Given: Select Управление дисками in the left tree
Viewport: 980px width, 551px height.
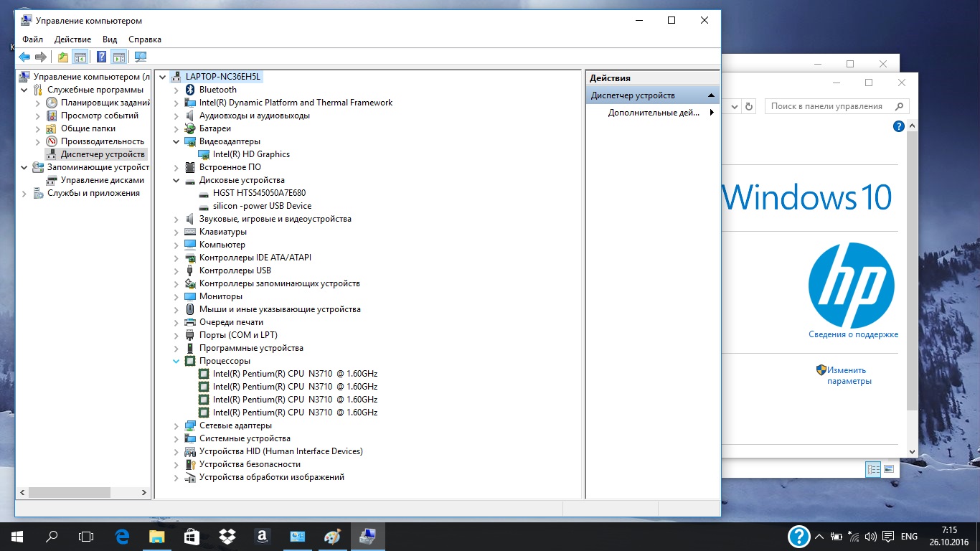Looking at the screenshot, I should click(x=103, y=180).
